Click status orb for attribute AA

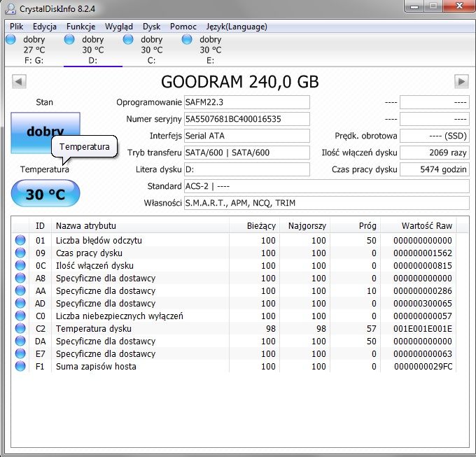pos(20,290)
